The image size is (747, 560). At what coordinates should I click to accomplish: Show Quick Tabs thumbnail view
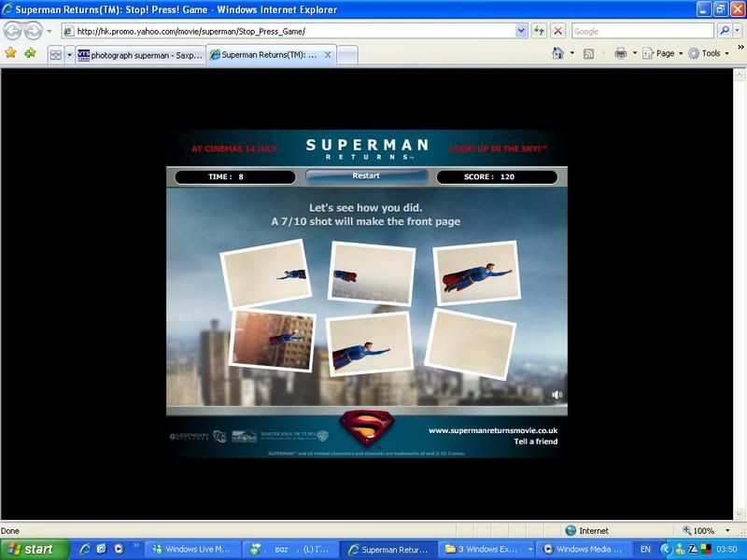coord(56,55)
